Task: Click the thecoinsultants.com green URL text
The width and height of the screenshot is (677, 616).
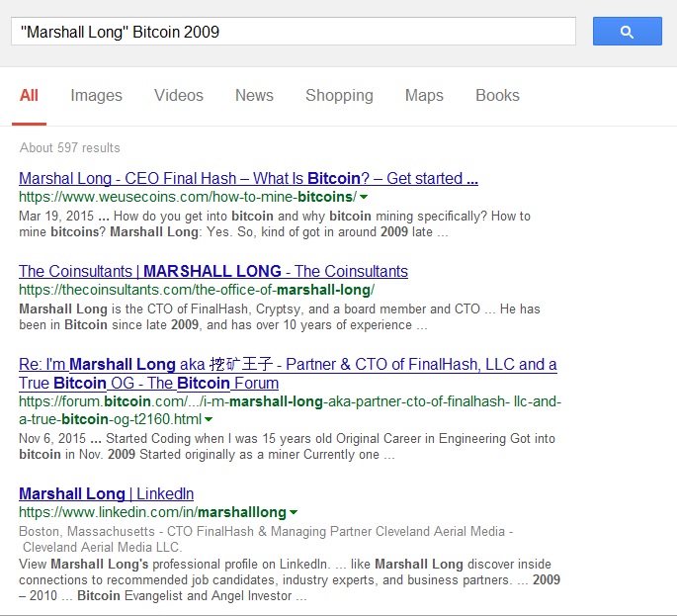Action: (197, 290)
